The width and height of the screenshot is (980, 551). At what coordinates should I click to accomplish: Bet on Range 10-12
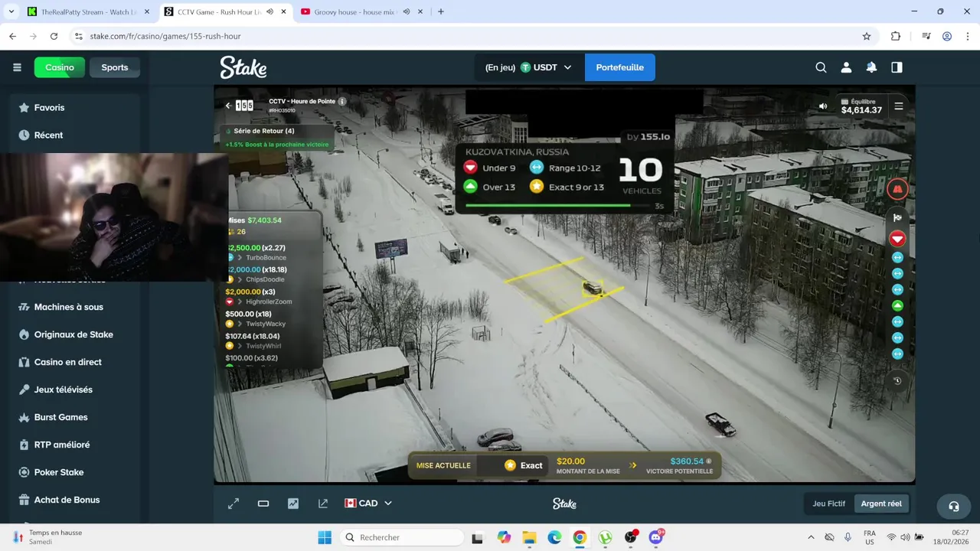coord(565,168)
